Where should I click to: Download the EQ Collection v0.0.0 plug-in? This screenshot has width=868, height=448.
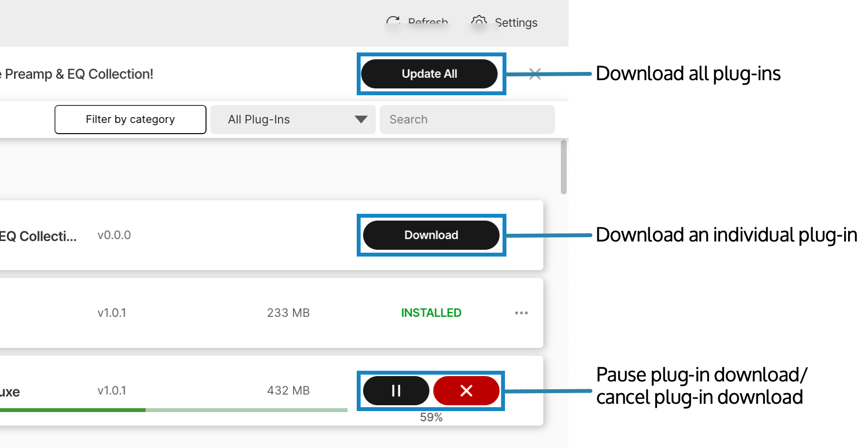click(430, 235)
